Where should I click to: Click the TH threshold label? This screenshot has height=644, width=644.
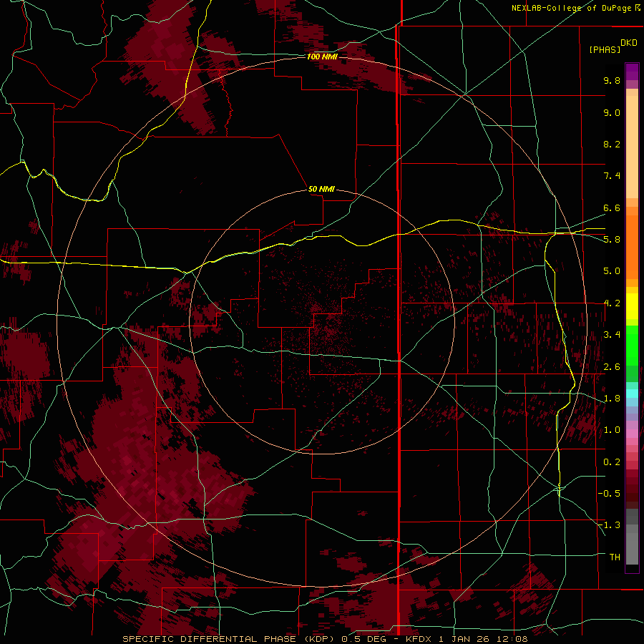pos(615,557)
